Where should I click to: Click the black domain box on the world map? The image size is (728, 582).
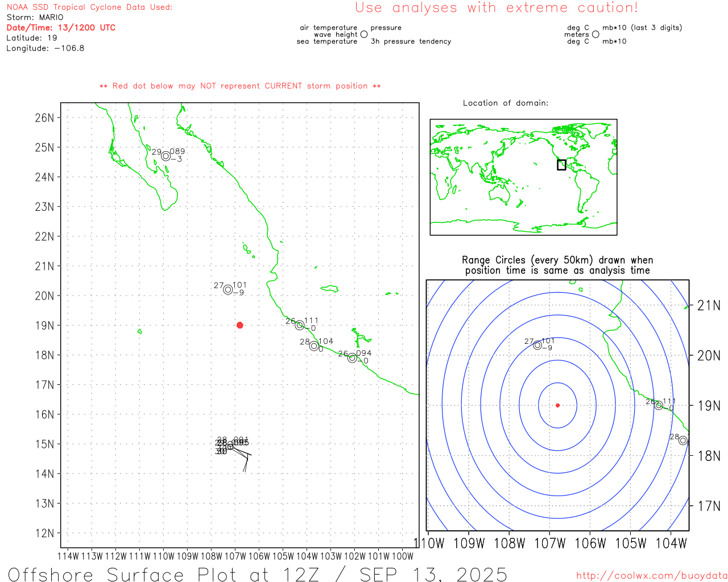pos(561,165)
